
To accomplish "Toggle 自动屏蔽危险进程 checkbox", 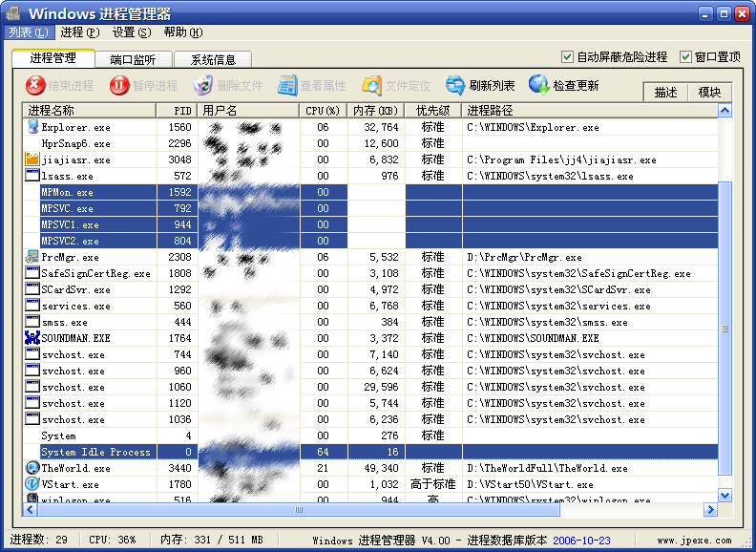I will point(567,57).
